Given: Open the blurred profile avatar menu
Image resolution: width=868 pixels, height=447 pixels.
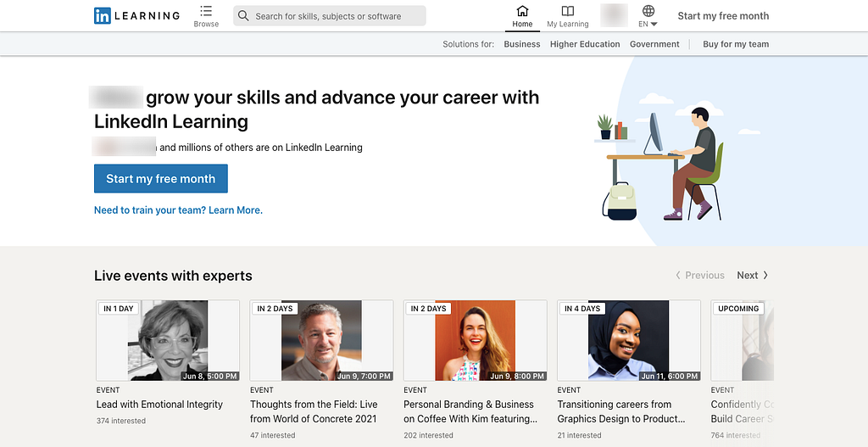Looking at the screenshot, I should point(614,15).
